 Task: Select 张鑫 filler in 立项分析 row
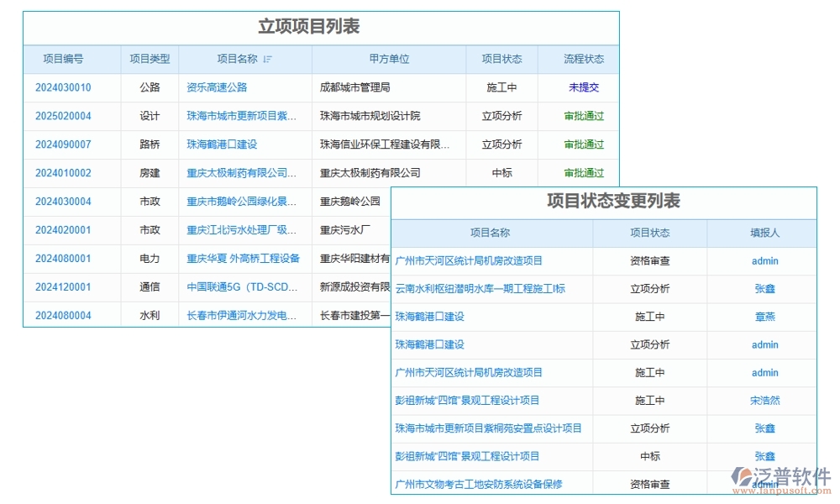763,289
